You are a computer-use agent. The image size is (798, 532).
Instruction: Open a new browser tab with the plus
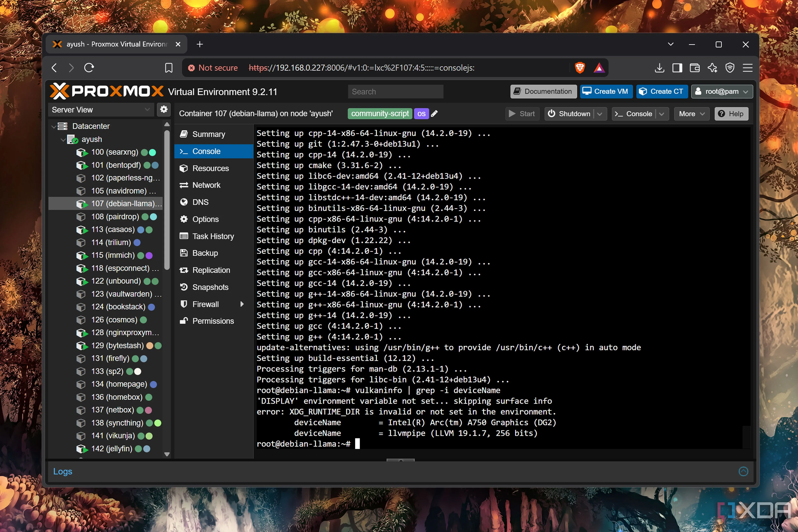coord(200,45)
